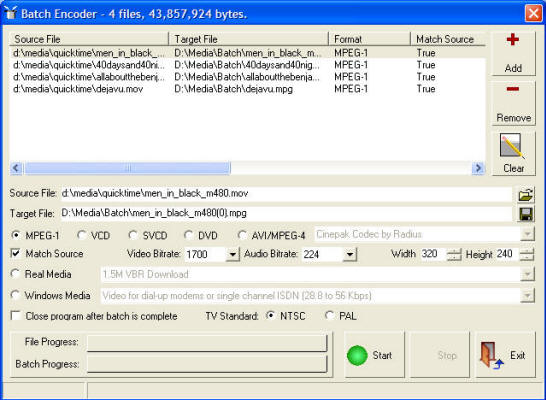Viewport: 546px width, 400px height.
Task: Click the Width spinner arrows
Action: tap(454, 254)
